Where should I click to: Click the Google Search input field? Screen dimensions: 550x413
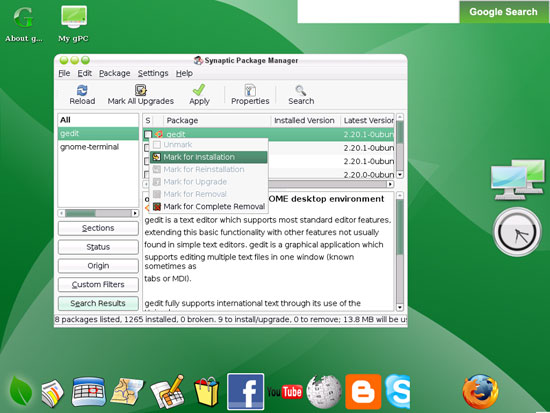tap(378, 12)
